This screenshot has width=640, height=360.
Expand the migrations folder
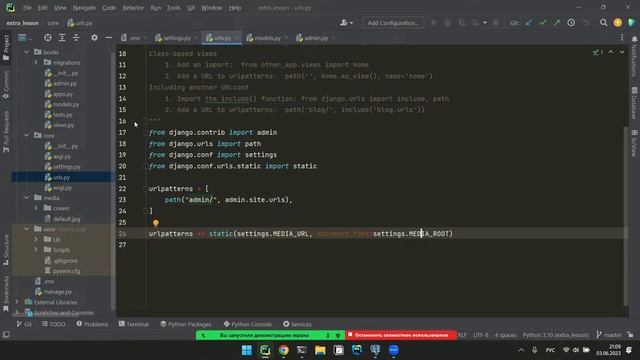[36, 62]
